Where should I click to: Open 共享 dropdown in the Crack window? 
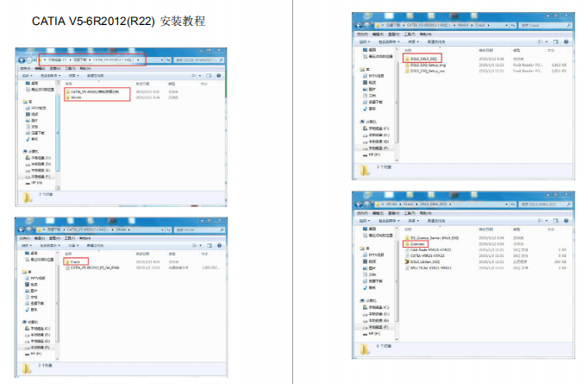(x=413, y=41)
